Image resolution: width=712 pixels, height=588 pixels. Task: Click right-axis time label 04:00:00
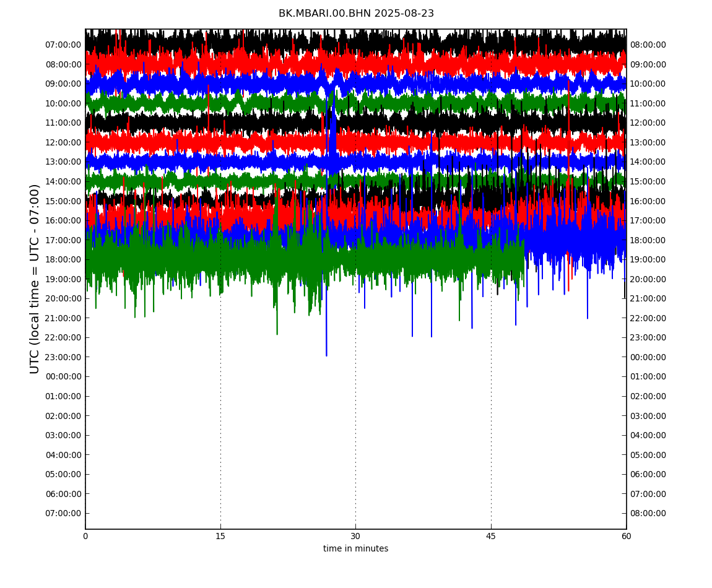click(648, 436)
